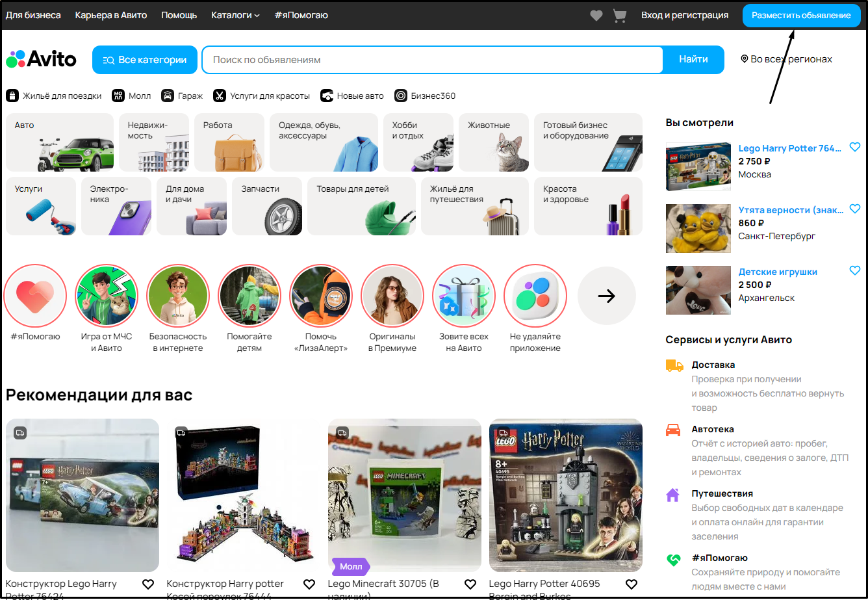The width and height of the screenshot is (868, 600).
Task: Open the Все категории menu
Action: pyautogui.click(x=144, y=60)
